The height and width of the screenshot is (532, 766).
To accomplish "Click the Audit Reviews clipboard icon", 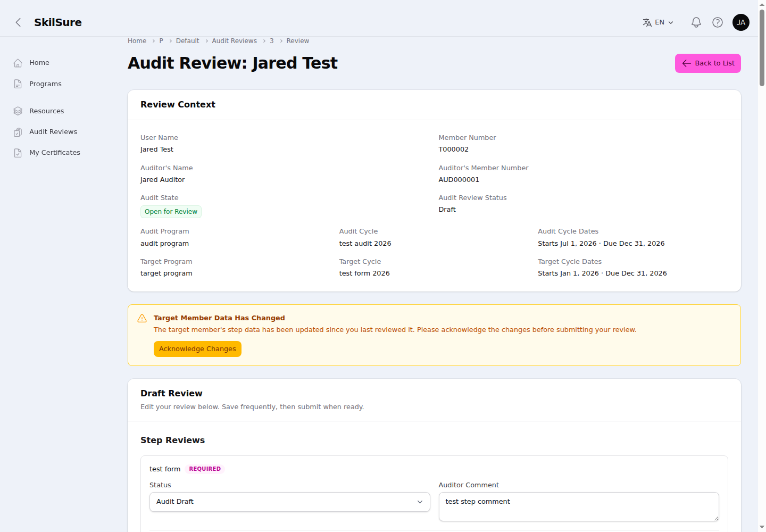I will tap(18, 132).
